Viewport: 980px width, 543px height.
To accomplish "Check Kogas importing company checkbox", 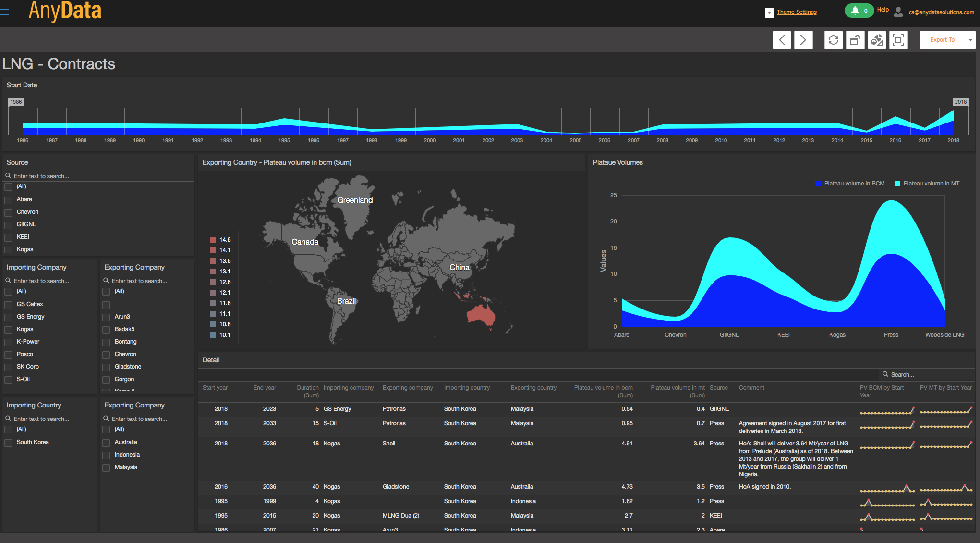I will click(8, 330).
